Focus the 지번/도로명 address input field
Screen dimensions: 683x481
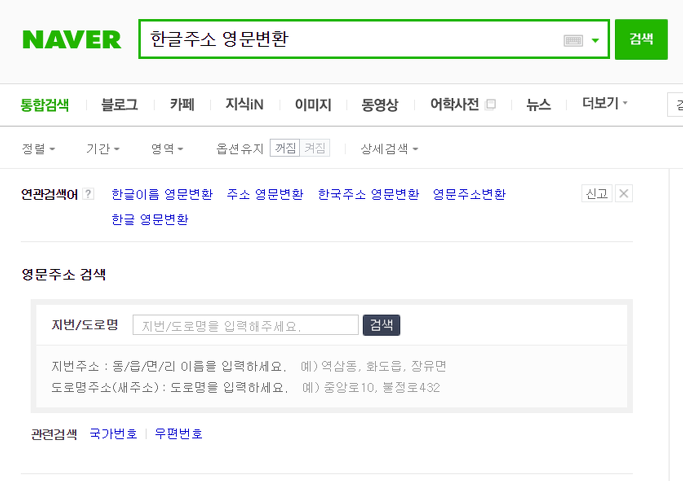tap(246, 325)
